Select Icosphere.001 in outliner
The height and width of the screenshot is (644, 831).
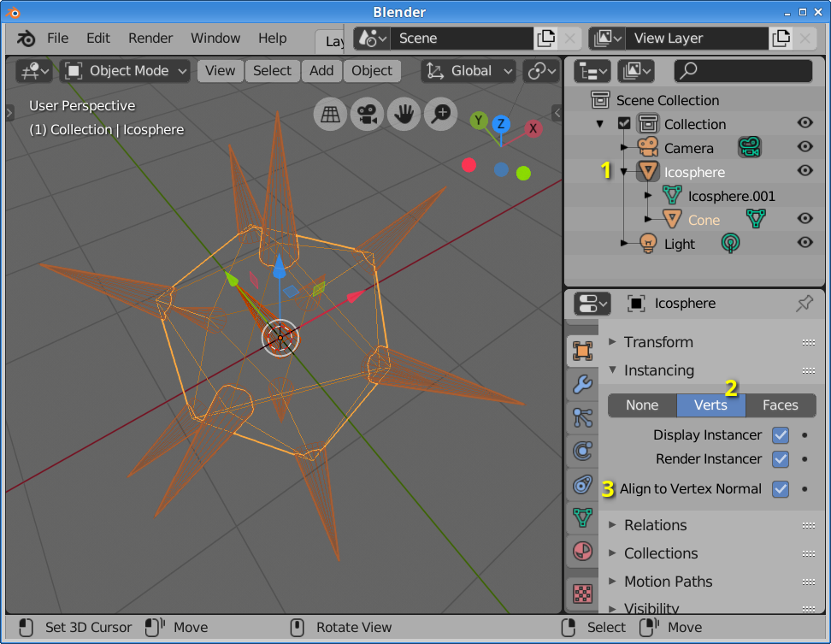[731, 196]
